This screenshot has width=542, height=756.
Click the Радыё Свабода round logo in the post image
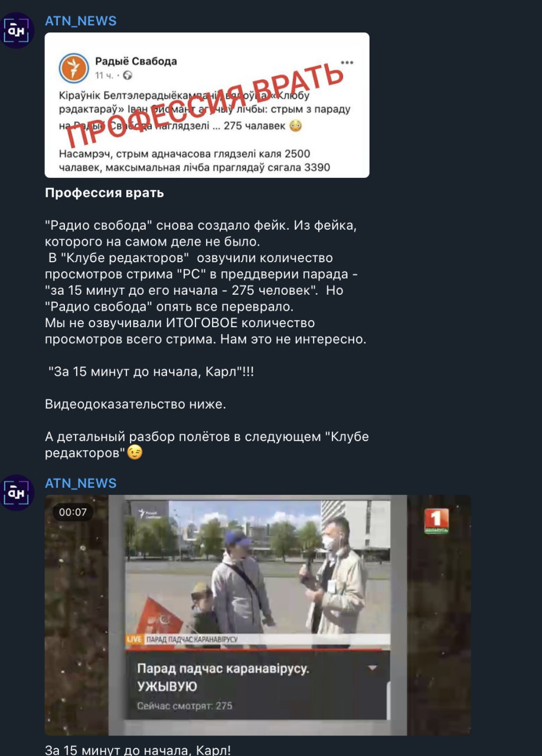pos(73,67)
